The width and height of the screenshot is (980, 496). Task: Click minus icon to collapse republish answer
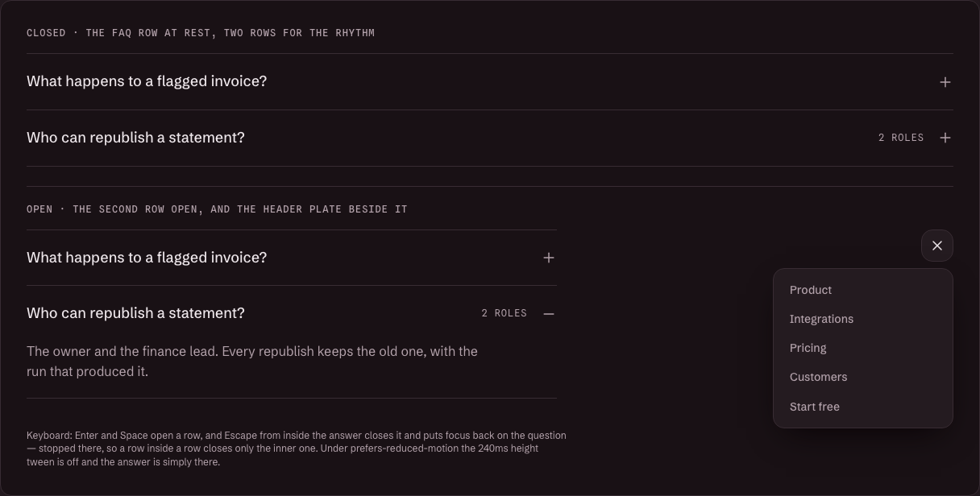pyautogui.click(x=549, y=313)
